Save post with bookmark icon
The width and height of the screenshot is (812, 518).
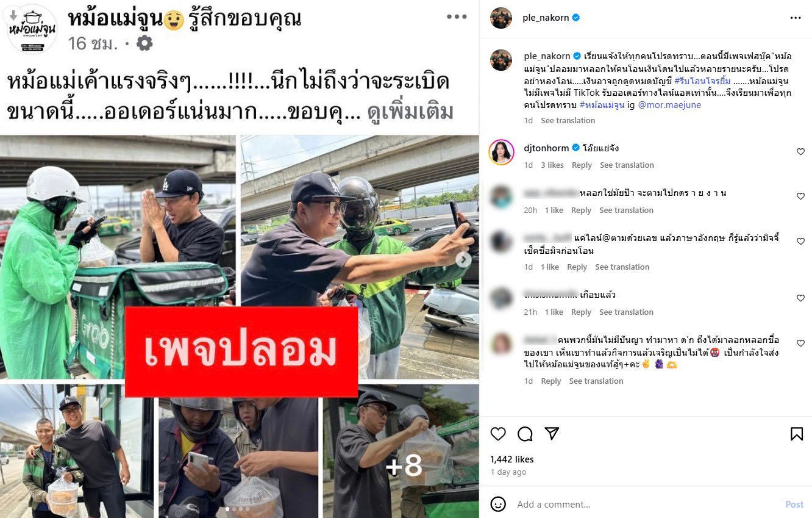click(796, 434)
